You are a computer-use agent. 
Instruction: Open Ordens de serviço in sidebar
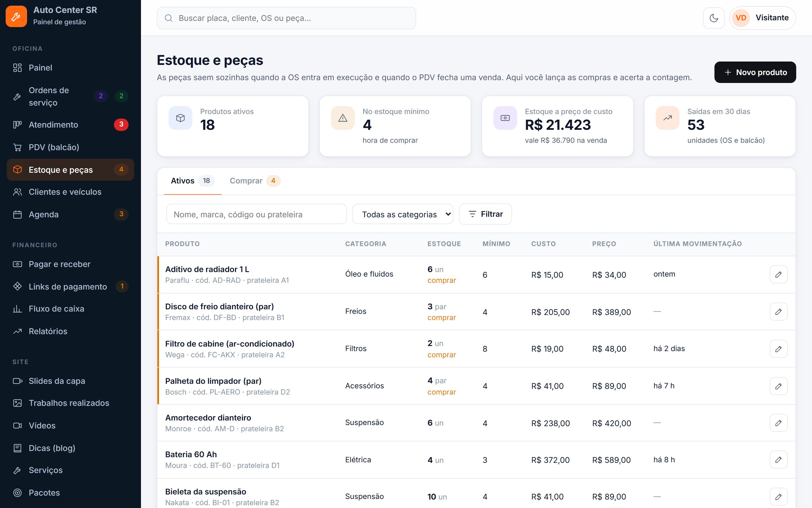point(70,97)
